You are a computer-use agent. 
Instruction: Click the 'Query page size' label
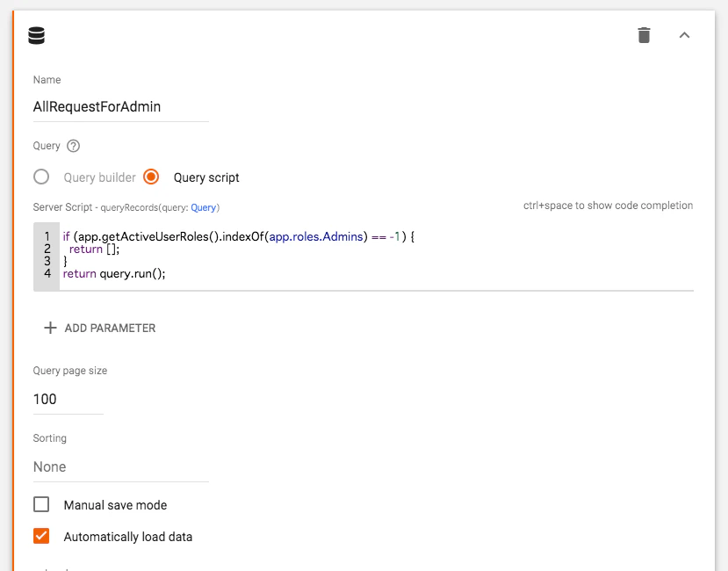(70, 371)
